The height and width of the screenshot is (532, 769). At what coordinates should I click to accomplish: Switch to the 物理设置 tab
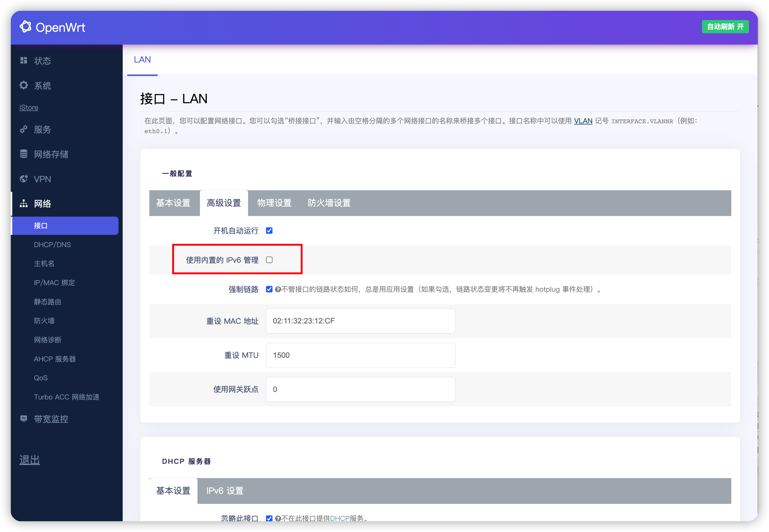274,203
